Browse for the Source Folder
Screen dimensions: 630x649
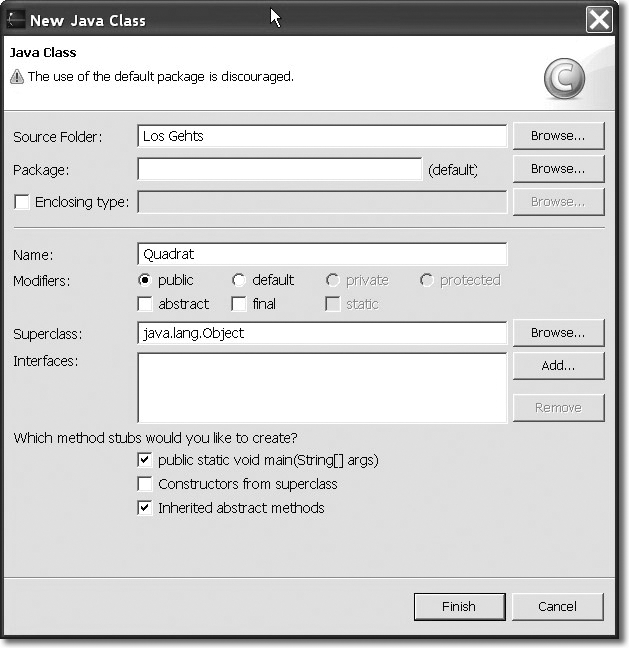pyautogui.click(x=558, y=136)
